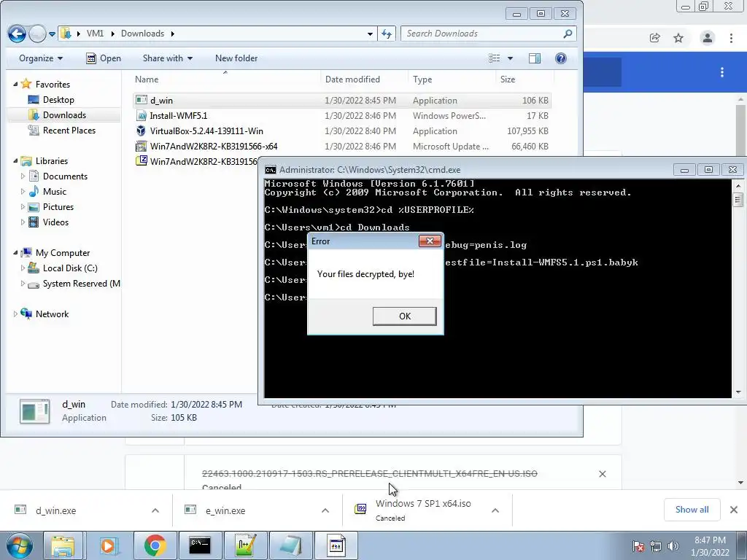747x560 pixels.
Task: Click the cmd.exe title bar icon
Action: [270, 169]
